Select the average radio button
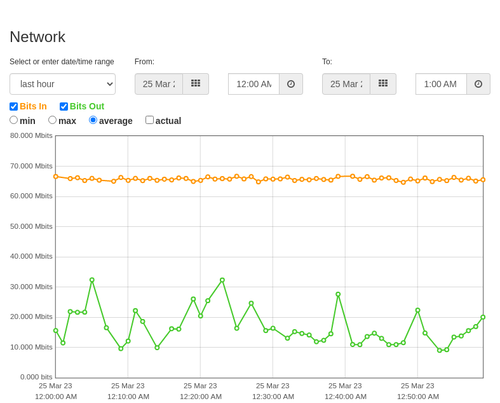Image resolution: width=500 pixels, height=403 pixels. point(93,120)
